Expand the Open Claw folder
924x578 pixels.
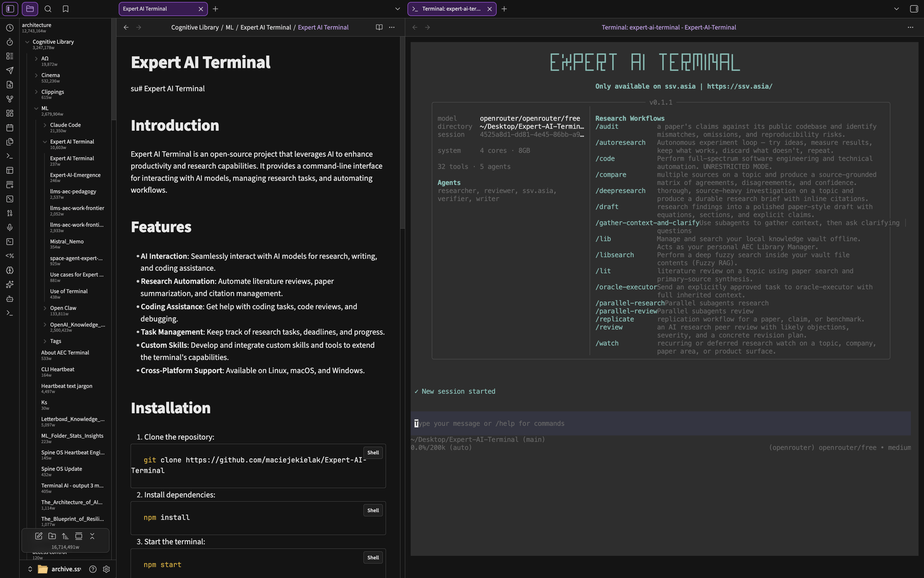[44, 308]
